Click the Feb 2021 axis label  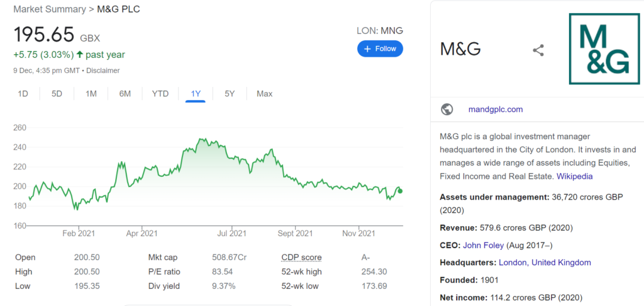click(79, 234)
